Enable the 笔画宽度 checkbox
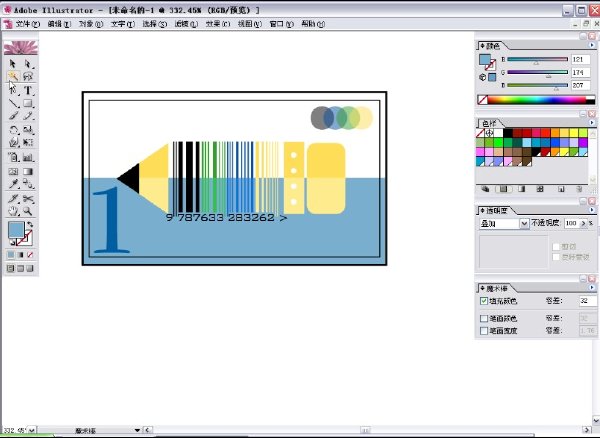 [484, 331]
